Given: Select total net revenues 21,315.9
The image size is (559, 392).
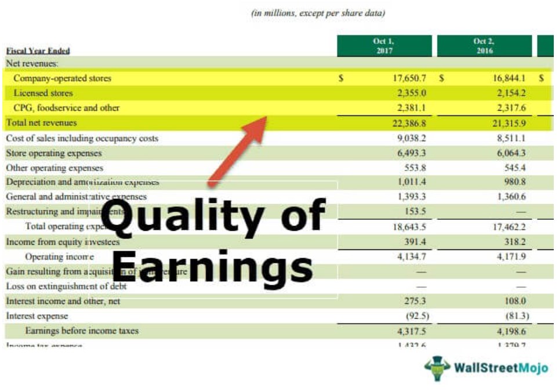Looking at the screenshot, I should pyautogui.click(x=509, y=124).
